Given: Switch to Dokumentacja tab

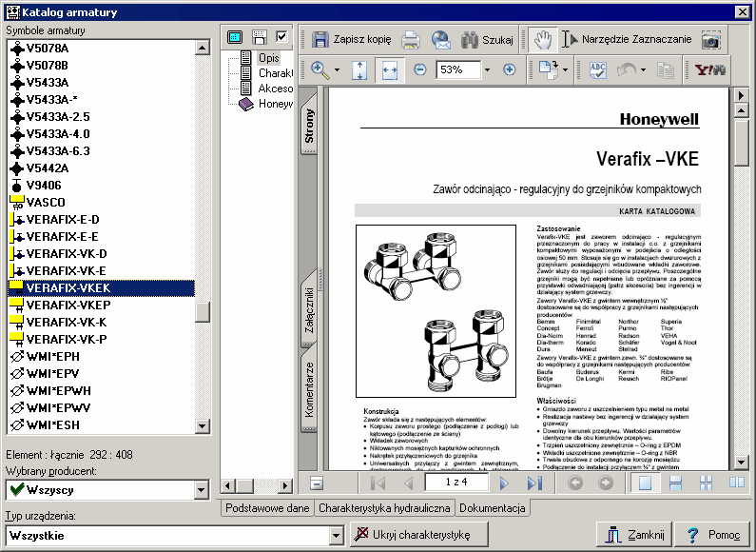Looking at the screenshot, I should point(493,508).
